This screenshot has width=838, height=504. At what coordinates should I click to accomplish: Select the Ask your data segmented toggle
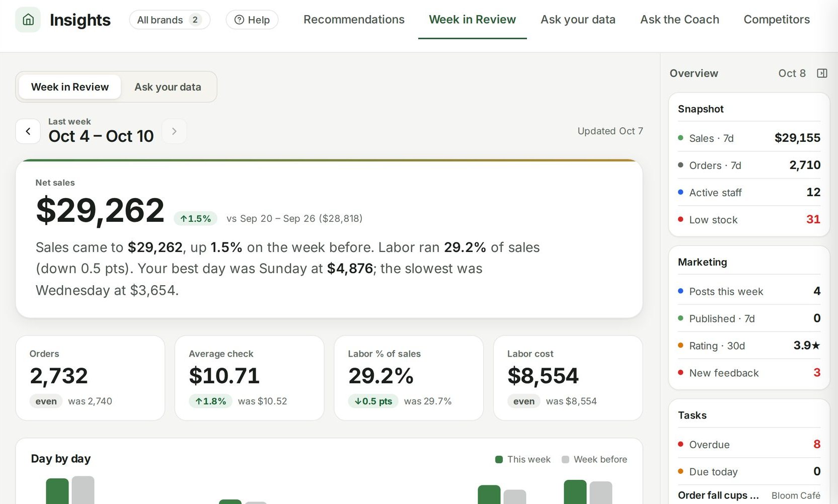coord(168,87)
